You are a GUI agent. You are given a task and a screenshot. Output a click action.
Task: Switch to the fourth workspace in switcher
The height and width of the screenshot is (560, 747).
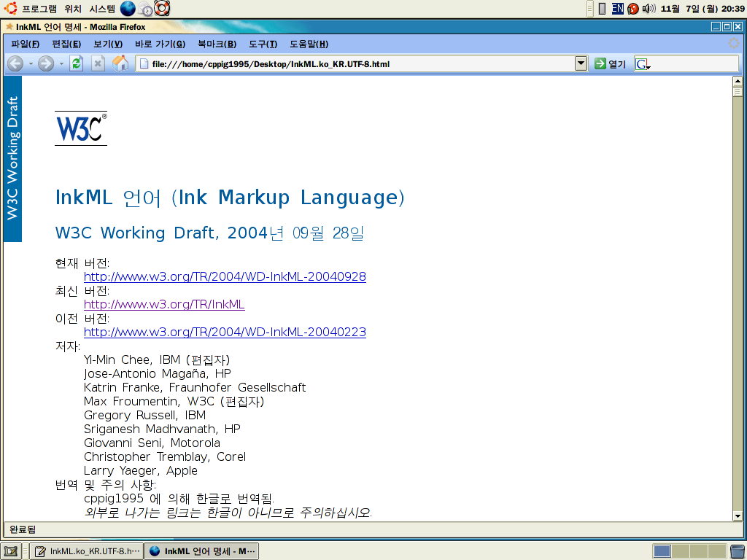click(716, 551)
